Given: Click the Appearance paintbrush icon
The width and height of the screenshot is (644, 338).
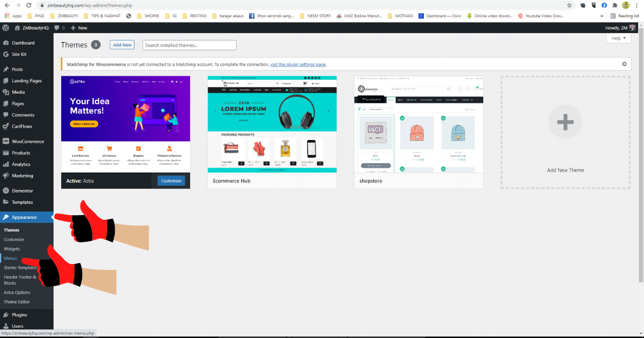Looking at the screenshot, I should [5, 217].
